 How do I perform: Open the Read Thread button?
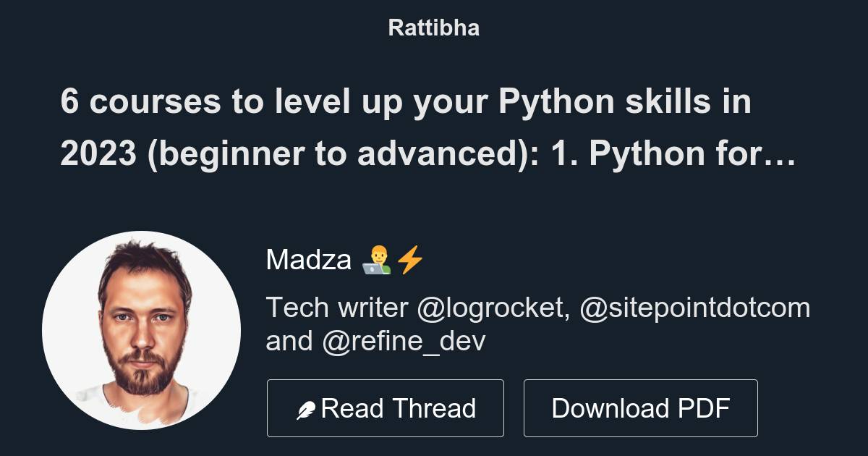pyautogui.click(x=386, y=408)
